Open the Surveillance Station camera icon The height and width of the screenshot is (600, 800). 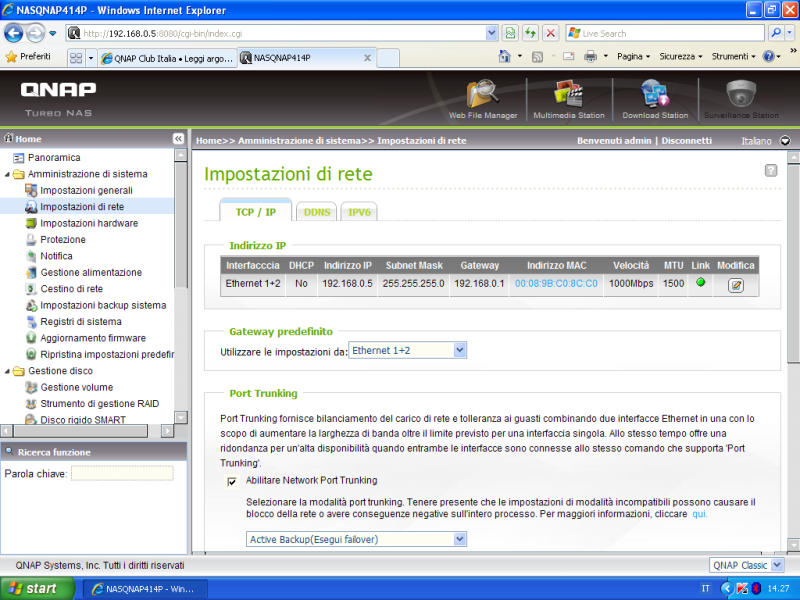740,98
